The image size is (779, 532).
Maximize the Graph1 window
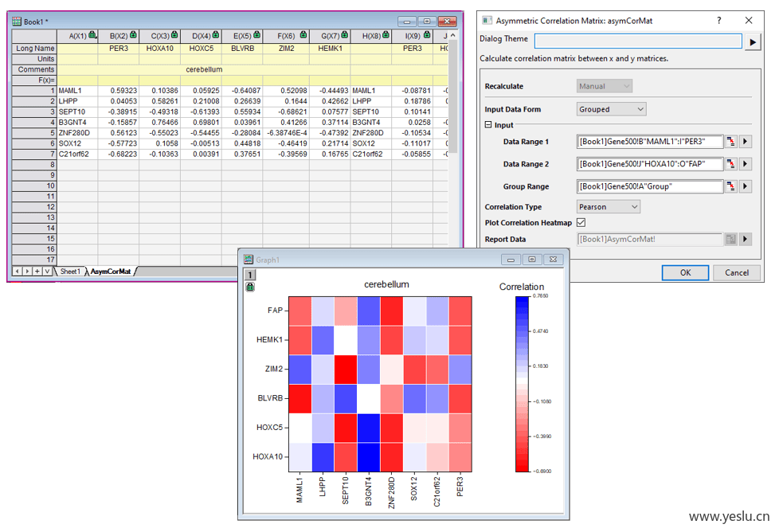click(531, 260)
